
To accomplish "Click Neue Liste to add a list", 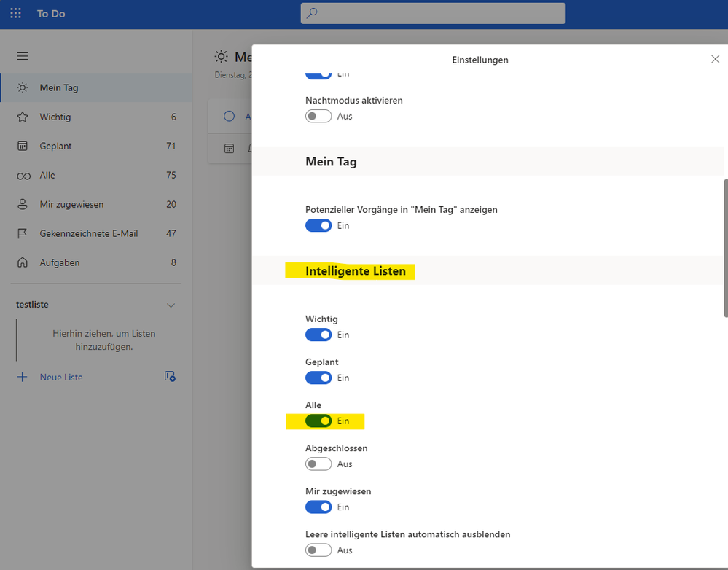I will click(x=61, y=378).
